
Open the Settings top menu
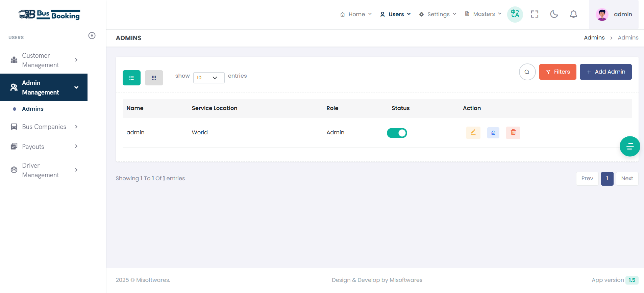(x=438, y=14)
